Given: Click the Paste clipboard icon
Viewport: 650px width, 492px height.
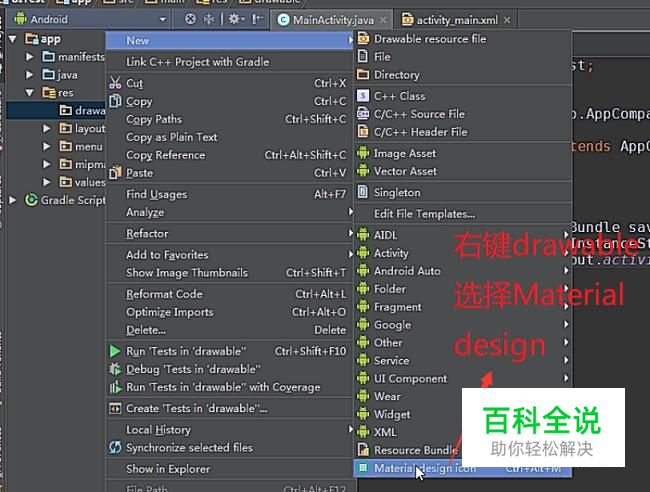Looking at the screenshot, I should 115,172.
